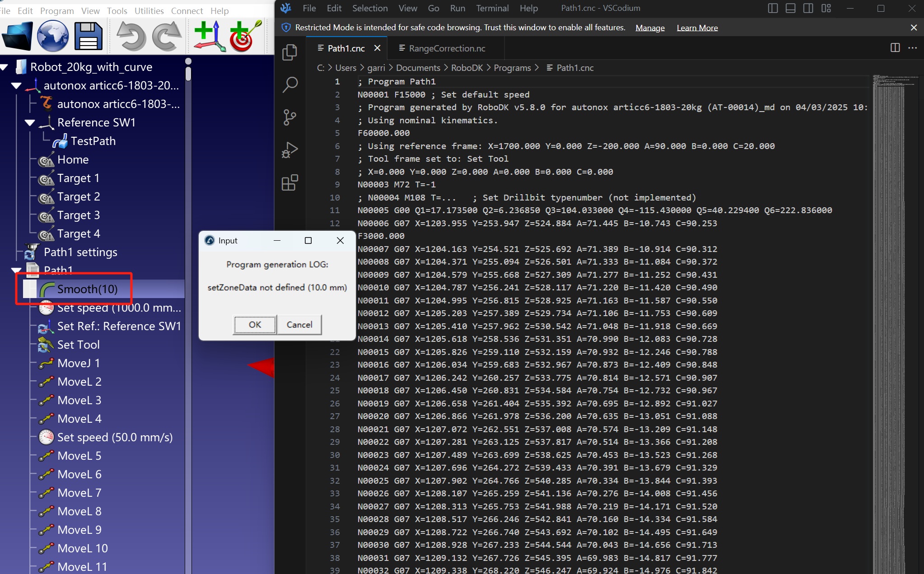Image resolution: width=924 pixels, height=574 pixels.
Task: Toggle the secondary side bar layout
Action: point(808,8)
